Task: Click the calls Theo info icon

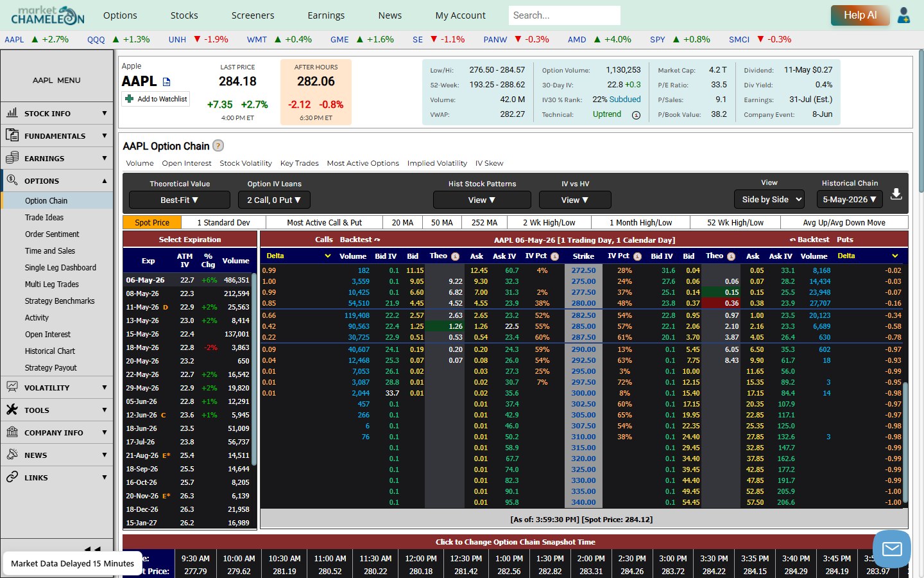Action: tap(455, 256)
